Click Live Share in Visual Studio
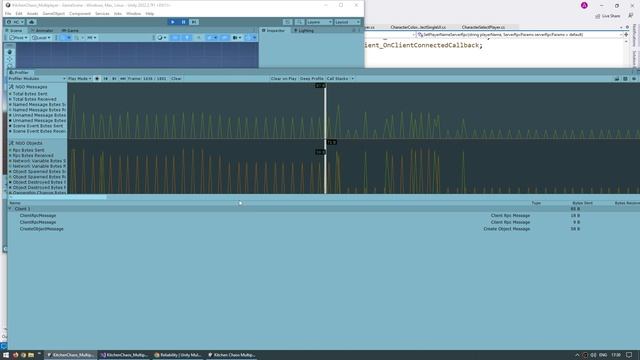640x360 pixels. click(607, 16)
